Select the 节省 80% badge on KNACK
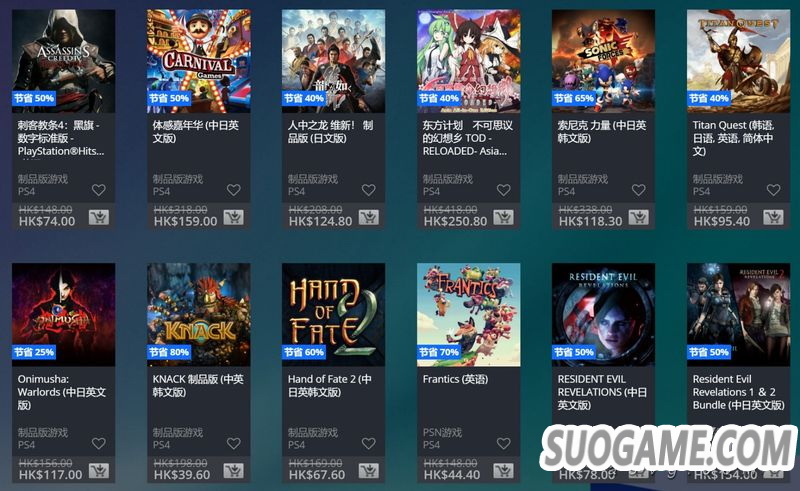This screenshot has width=800, height=491. pyautogui.click(x=169, y=352)
